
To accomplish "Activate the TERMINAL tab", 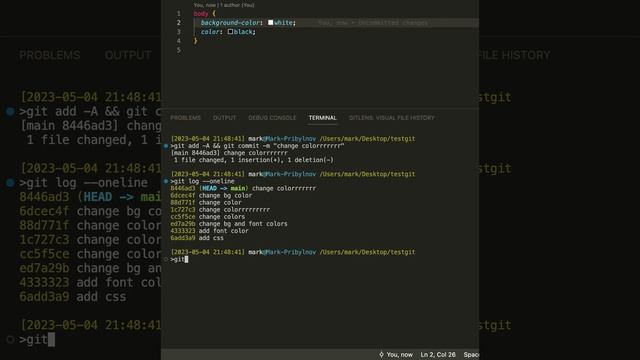I will click(322, 118).
